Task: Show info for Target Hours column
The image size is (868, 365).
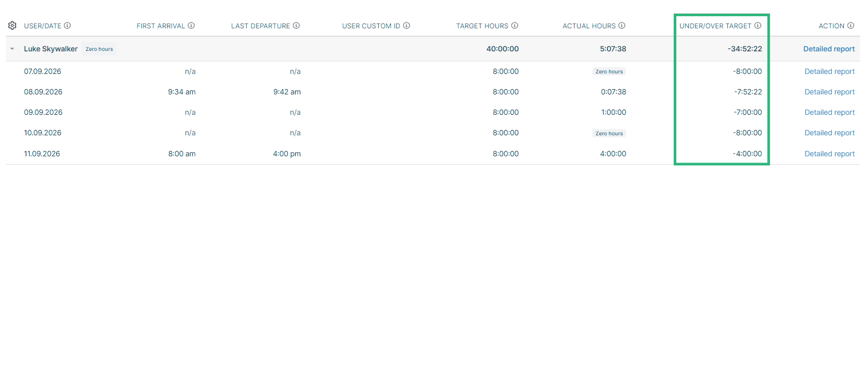Action: coord(515,26)
